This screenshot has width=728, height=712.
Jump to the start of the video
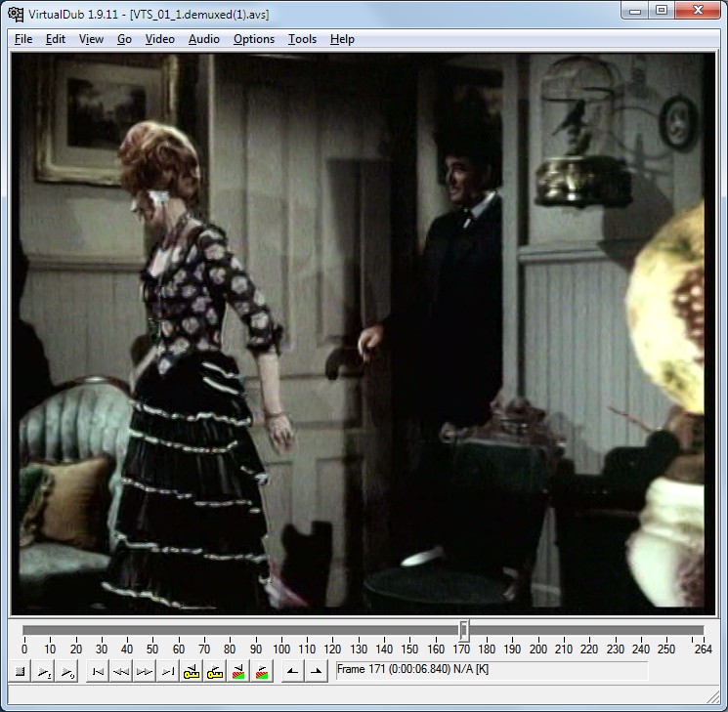98,671
